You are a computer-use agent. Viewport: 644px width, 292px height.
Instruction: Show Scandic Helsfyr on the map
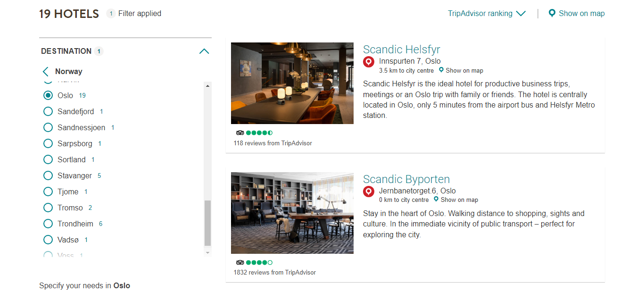pyautogui.click(x=464, y=70)
